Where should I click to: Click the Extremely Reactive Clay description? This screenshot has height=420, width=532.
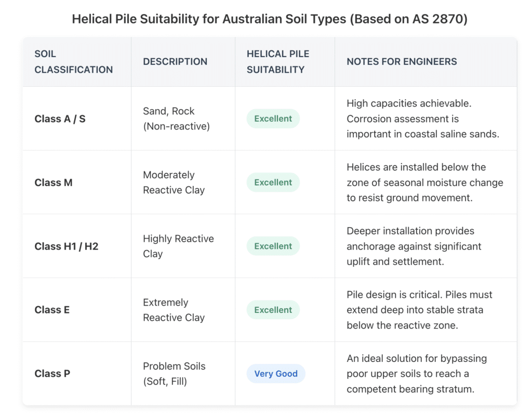click(174, 310)
